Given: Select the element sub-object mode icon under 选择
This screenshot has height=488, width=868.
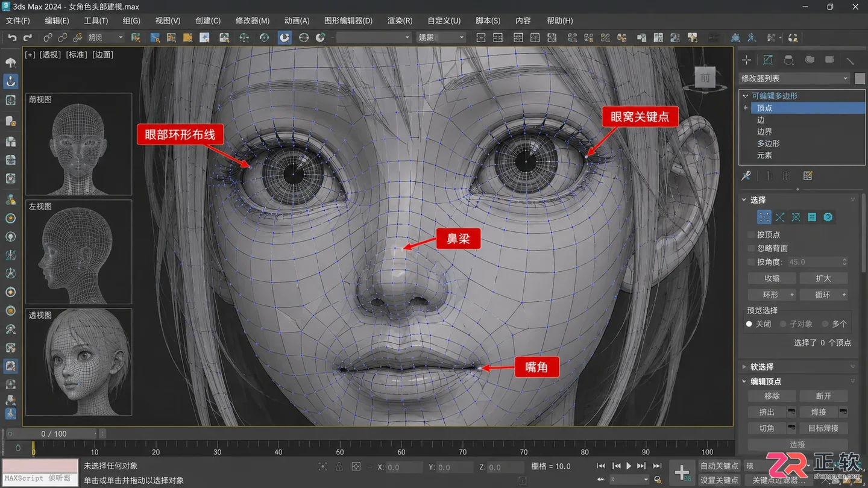Looking at the screenshot, I should (x=828, y=217).
